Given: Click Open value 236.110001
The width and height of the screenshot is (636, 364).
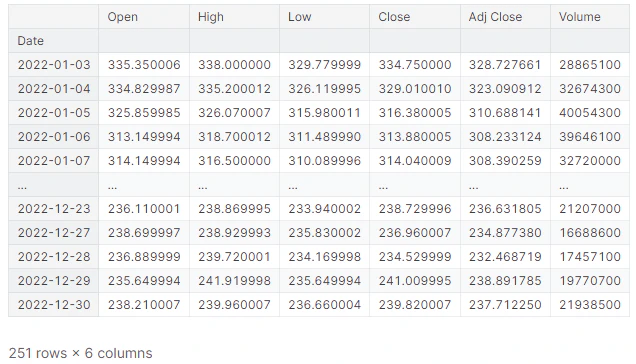Looking at the screenshot, I should [144, 209].
